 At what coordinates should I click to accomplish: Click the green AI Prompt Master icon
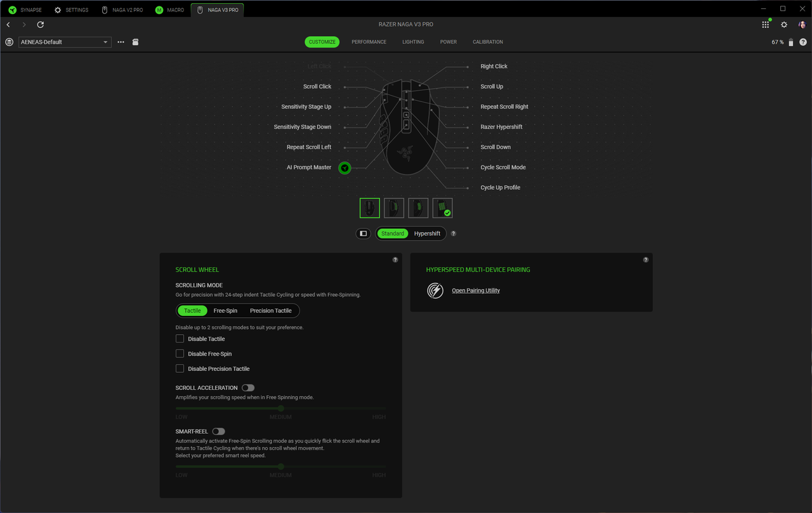[x=344, y=168]
